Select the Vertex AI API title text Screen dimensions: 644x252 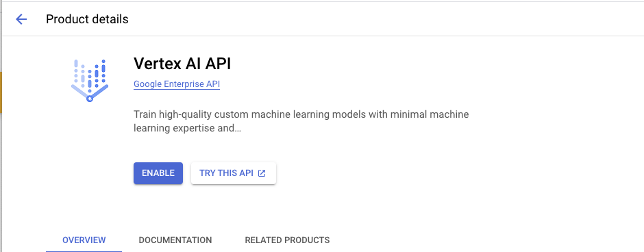click(182, 64)
